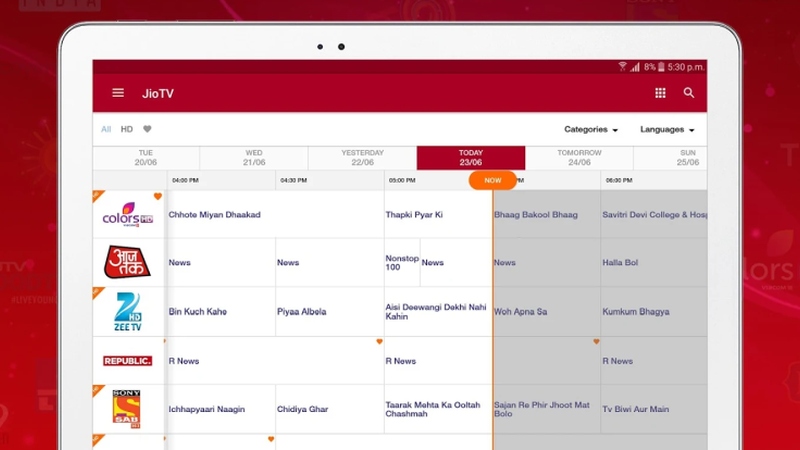Screen dimensions: 800x450
Task: Jump to the NOW marker
Action: tap(492, 180)
